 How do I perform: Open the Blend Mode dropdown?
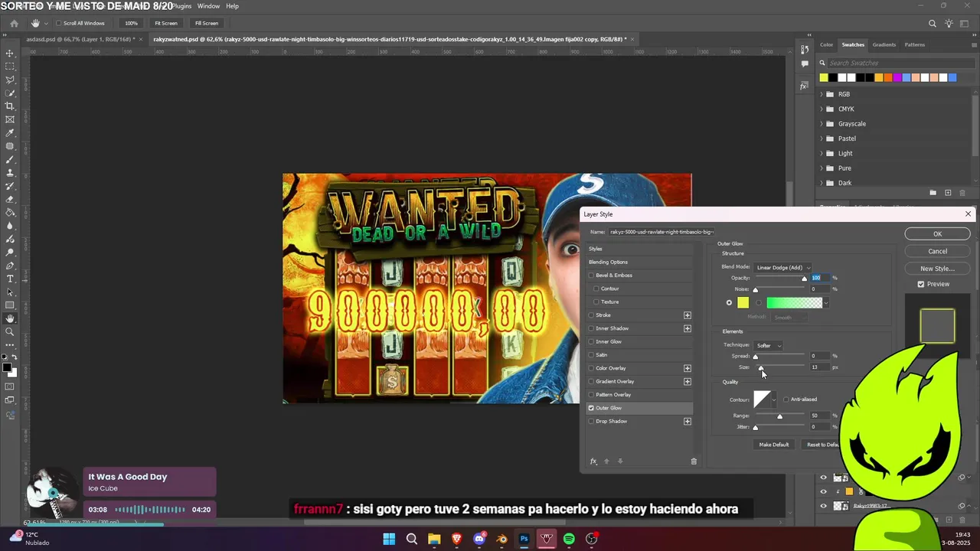click(x=782, y=268)
